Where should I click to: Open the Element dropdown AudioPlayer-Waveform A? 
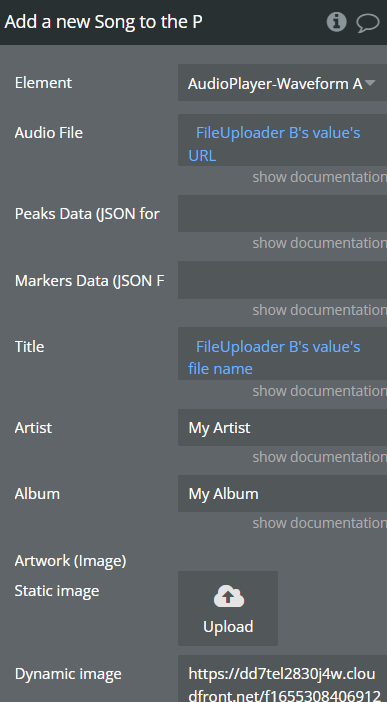click(x=282, y=82)
